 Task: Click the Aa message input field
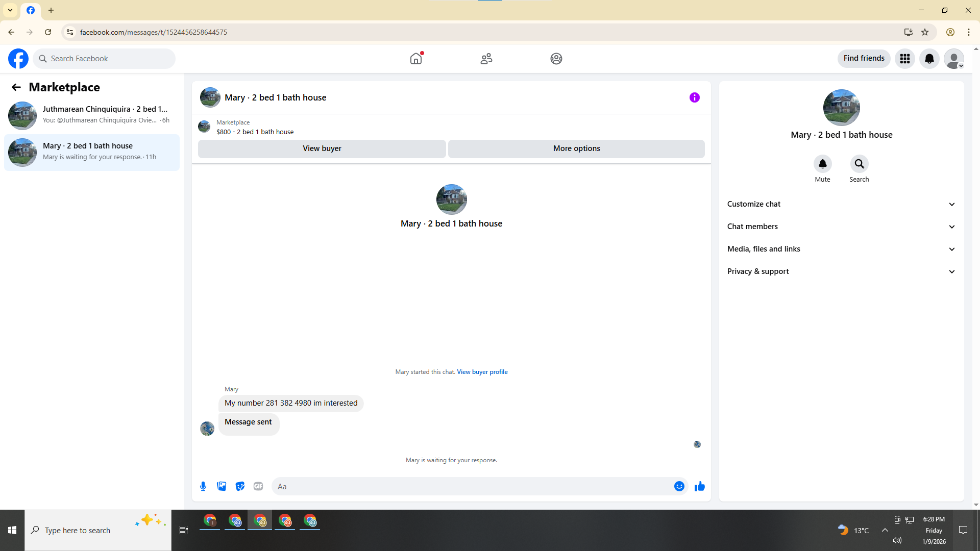click(472, 486)
